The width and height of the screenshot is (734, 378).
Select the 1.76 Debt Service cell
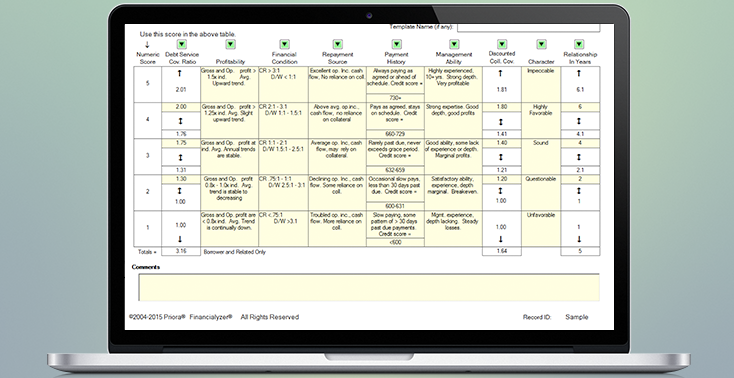(x=181, y=134)
